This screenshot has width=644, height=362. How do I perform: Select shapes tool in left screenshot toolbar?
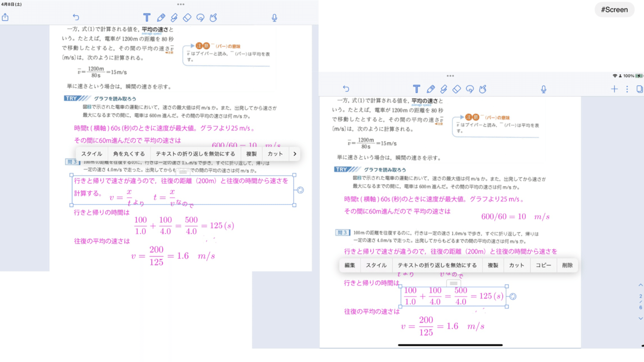coord(213,18)
